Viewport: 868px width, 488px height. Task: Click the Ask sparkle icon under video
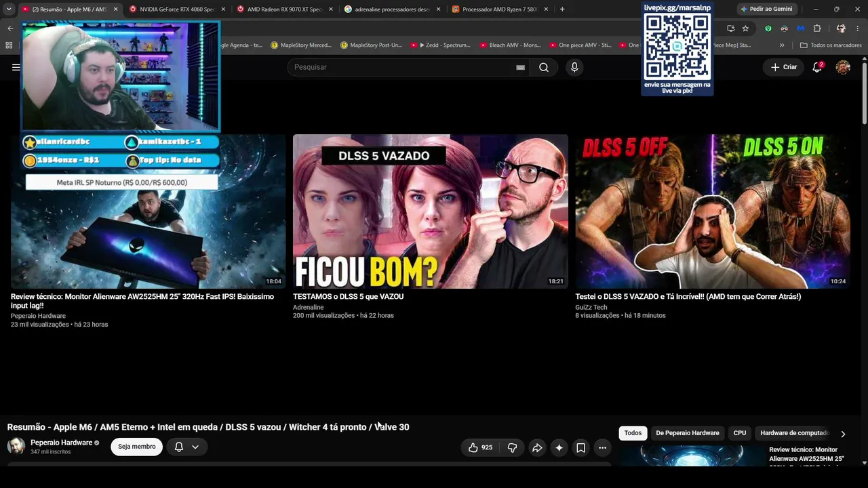coord(559,447)
